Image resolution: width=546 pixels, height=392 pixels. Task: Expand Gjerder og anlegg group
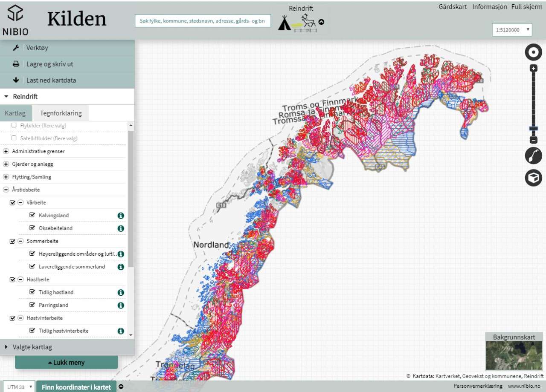point(6,164)
